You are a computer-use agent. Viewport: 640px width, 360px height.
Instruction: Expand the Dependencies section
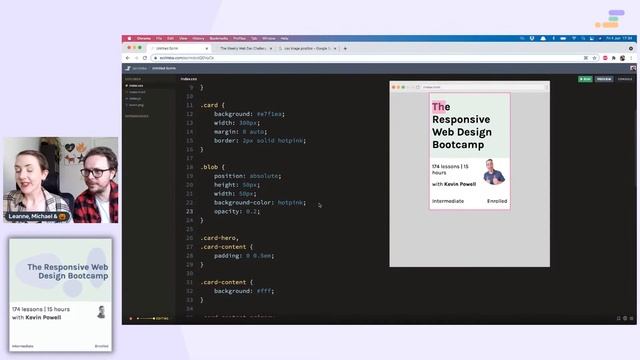point(137,116)
